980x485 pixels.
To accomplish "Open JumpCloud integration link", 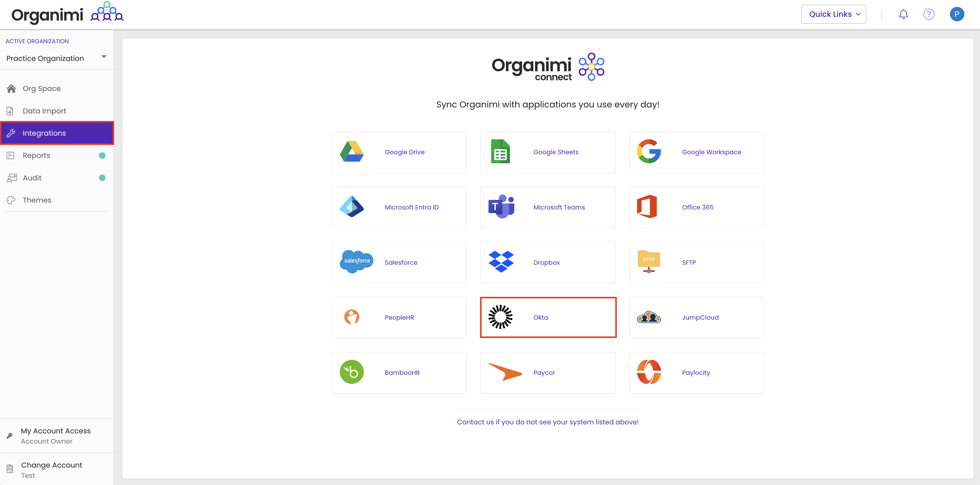I will 700,317.
